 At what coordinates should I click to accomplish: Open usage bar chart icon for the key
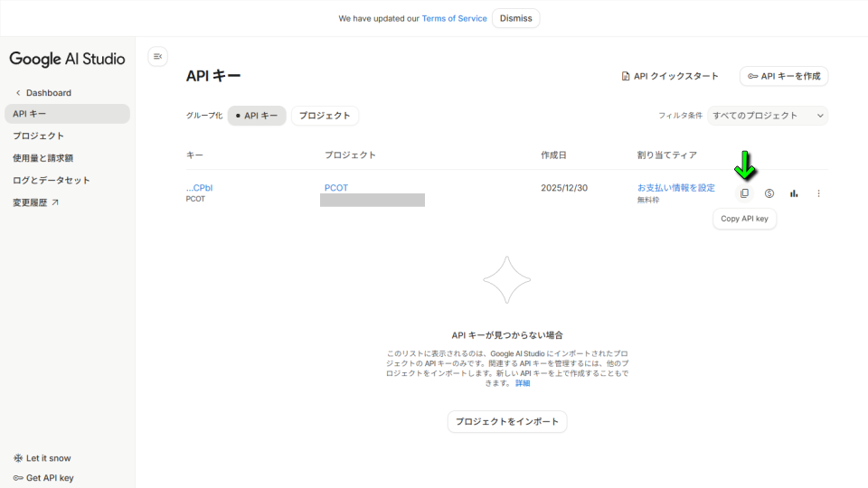[x=794, y=193]
